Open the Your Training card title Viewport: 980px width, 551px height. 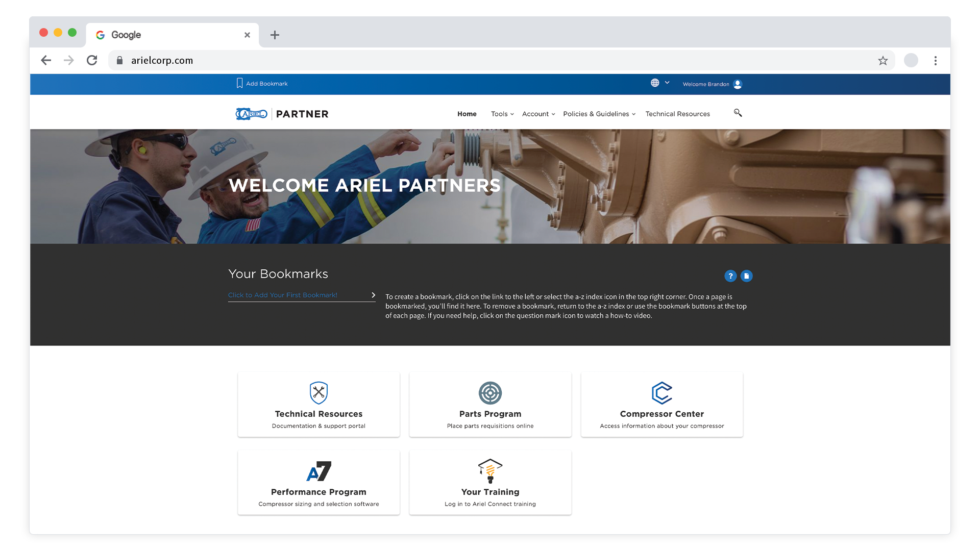pyautogui.click(x=490, y=492)
